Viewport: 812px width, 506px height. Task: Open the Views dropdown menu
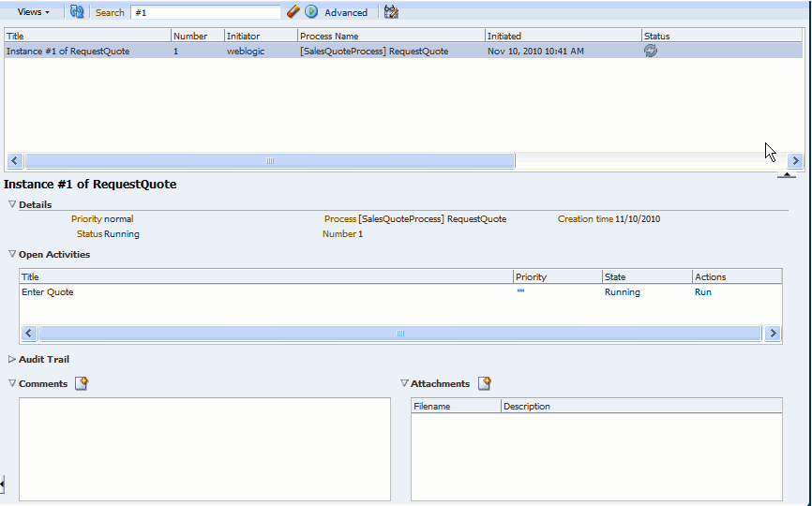34,12
